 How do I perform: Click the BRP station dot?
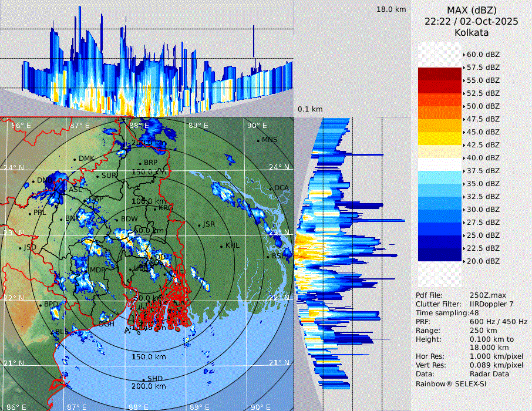140,163
